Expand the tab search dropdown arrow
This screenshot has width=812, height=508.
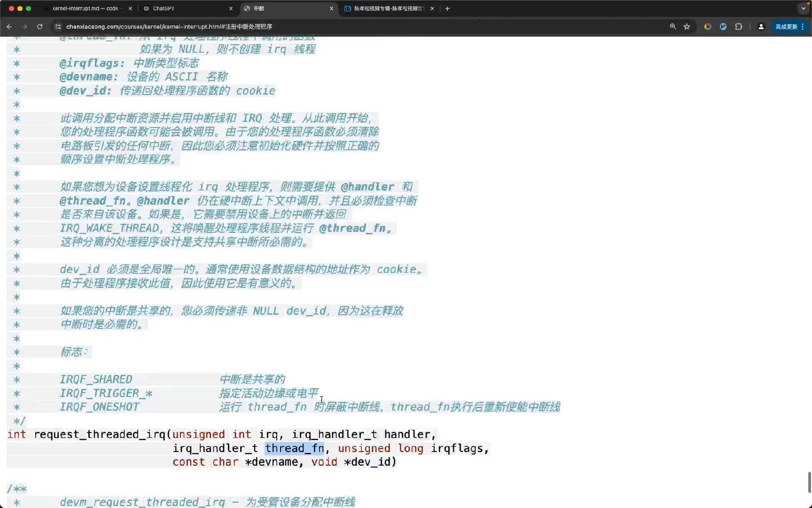(803, 8)
